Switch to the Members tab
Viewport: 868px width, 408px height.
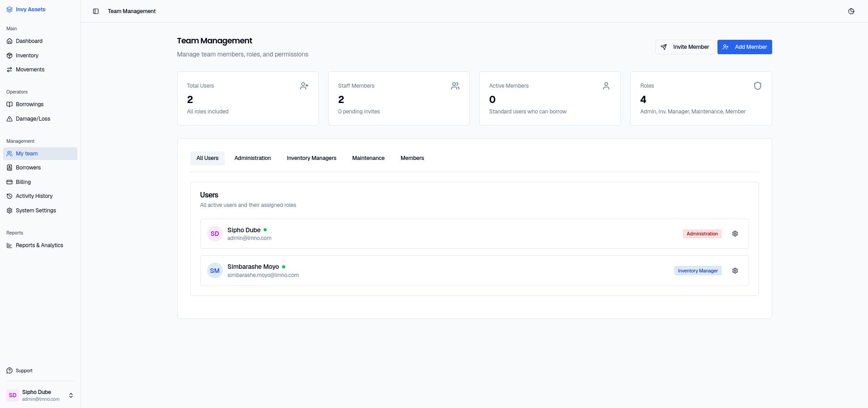[x=412, y=158]
